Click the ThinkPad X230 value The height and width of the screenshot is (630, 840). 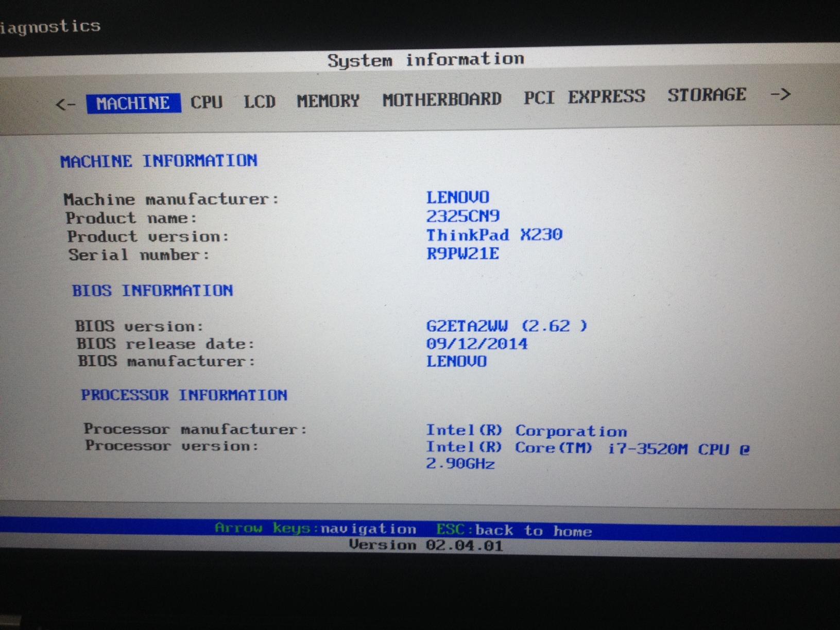click(494, 235)
